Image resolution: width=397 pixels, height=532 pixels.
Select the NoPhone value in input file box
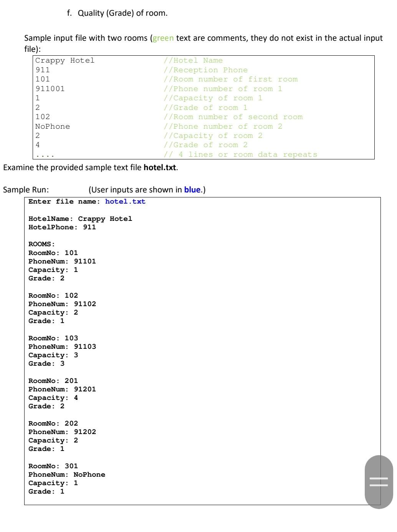tap(51, 126)
